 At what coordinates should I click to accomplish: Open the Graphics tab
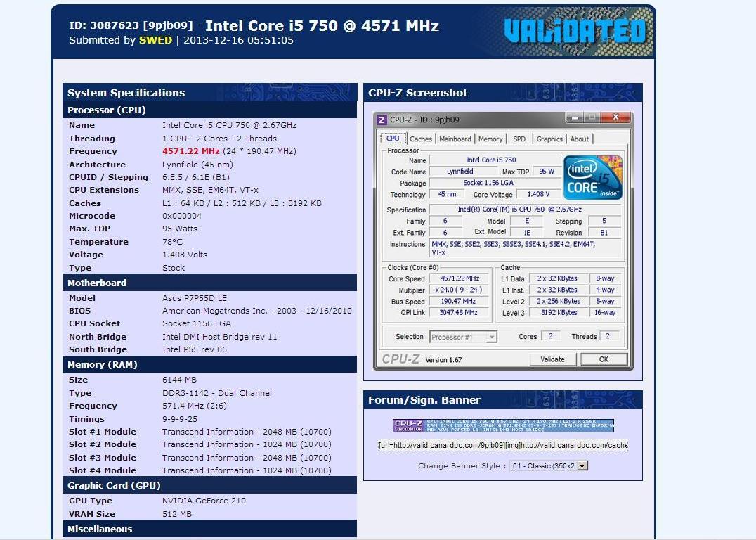549,139
